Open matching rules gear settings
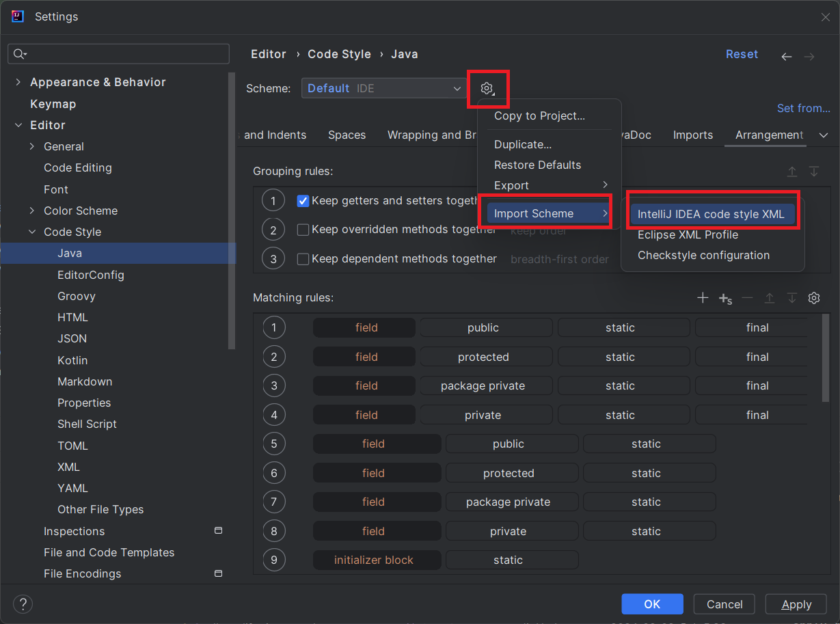840x624 pixels. (814, 298)
